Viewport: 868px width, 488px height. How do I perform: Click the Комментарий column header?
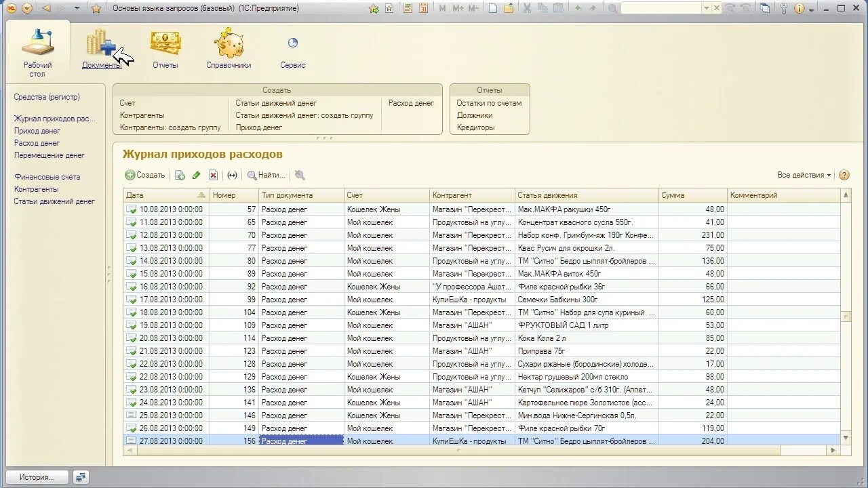[x=783, y=195]
